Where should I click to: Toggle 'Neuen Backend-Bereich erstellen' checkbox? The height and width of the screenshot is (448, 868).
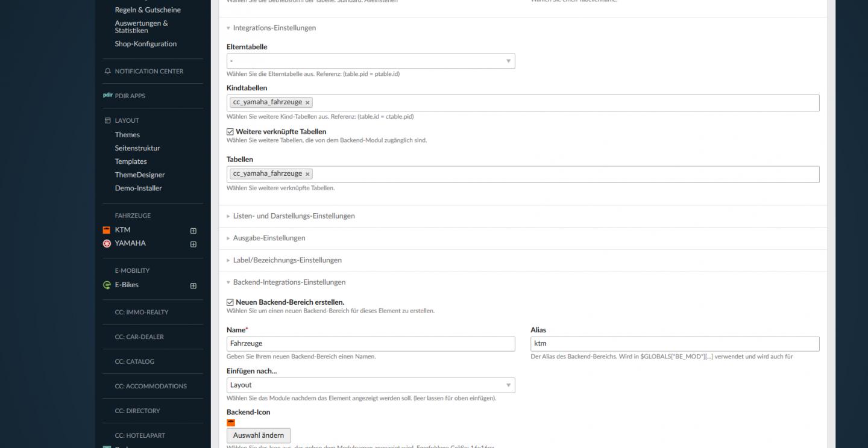[x=230, y=302]
